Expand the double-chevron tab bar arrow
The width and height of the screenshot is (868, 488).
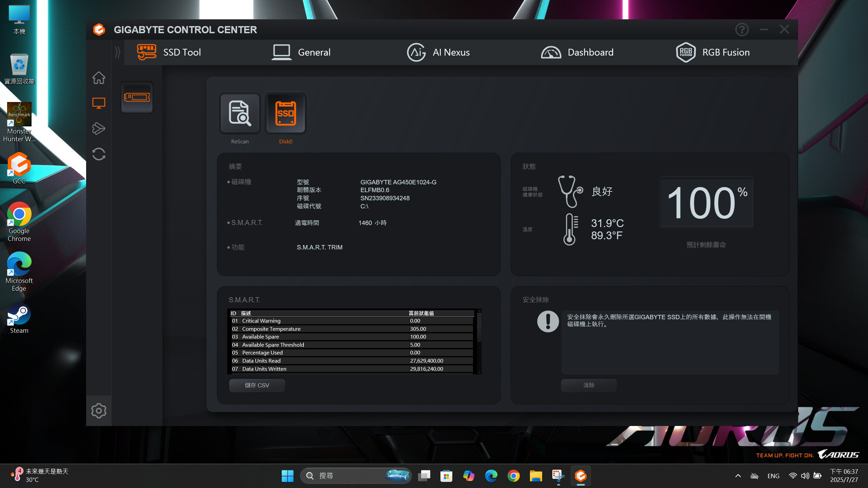pos(118,53)
